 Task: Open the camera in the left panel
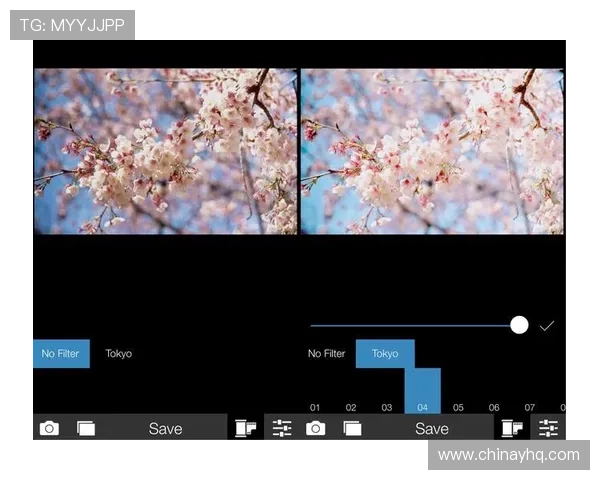(x=49, y=428)
